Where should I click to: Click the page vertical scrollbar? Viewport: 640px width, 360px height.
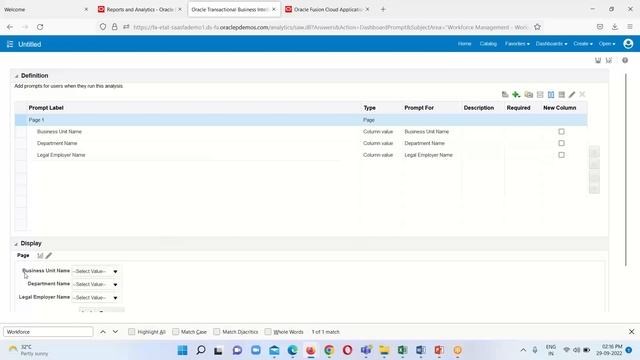pos(626,170)
